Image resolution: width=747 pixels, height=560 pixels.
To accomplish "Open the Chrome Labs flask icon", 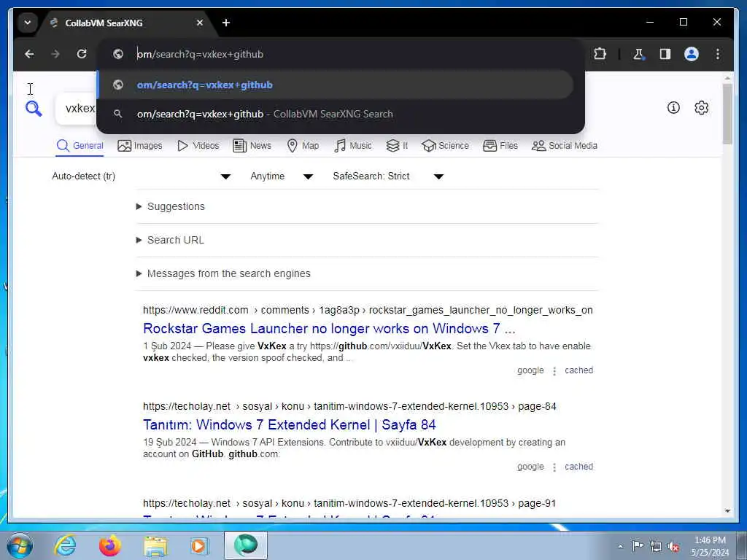I will [x=638, y=54].
